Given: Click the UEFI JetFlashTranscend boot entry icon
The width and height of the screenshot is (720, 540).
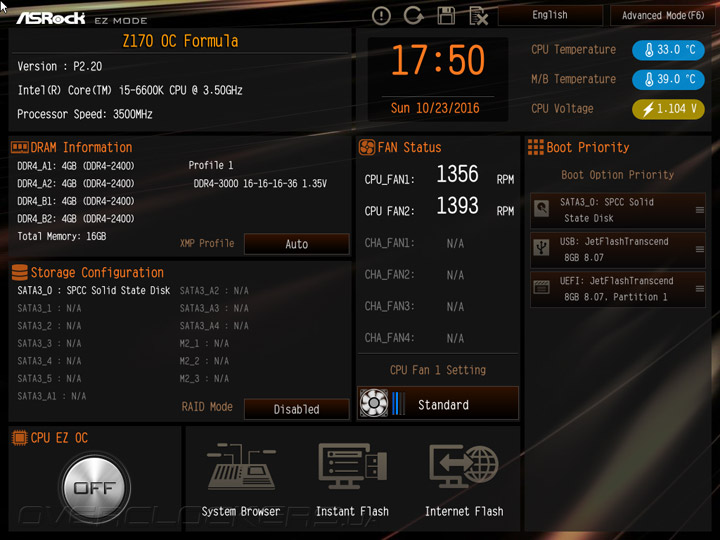Looking at the screenshot, I should pyautogui.click(x=542, y=288).
